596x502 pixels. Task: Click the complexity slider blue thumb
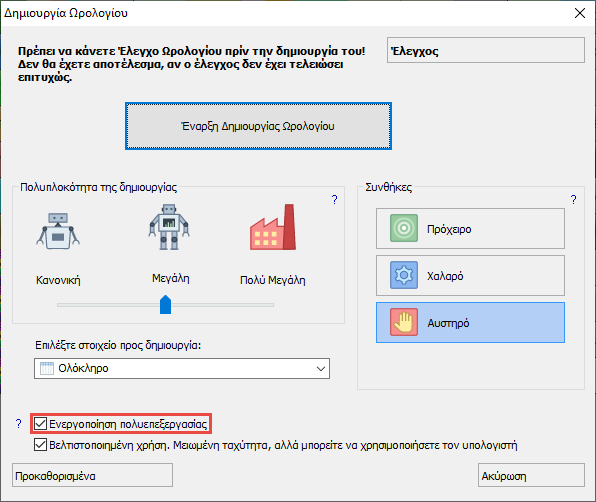point(165,304)
